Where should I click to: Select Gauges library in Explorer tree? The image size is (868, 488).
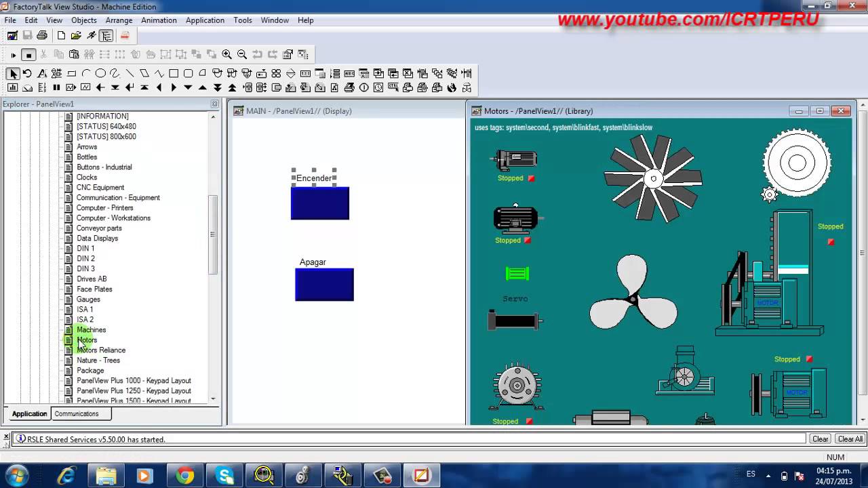88,299
